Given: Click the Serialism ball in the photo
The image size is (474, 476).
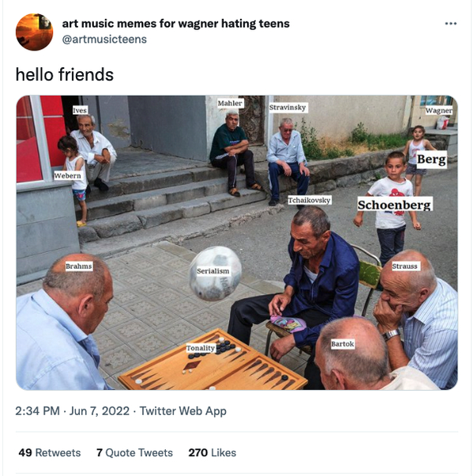Looking at the screenshot, I should [216, 273].
